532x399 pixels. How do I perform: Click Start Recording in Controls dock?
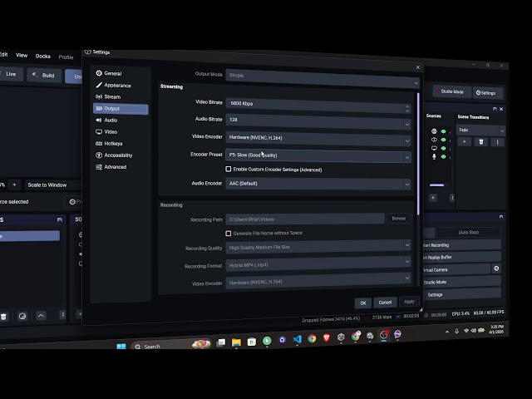pyautogui.click(x=462, y=245)
